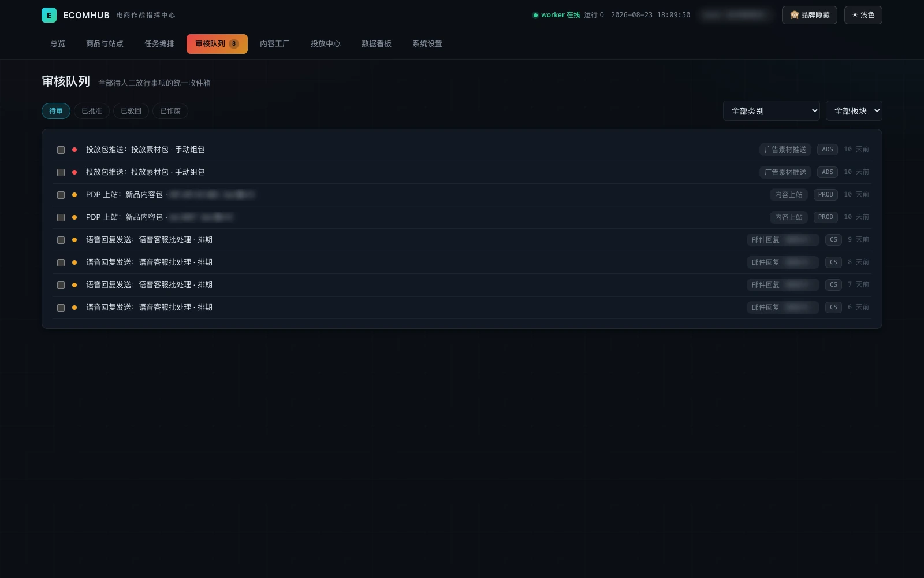This screenshot has height=578, width=924.
Task: Click the "运行 0" running count
Action: pos(594,15)
